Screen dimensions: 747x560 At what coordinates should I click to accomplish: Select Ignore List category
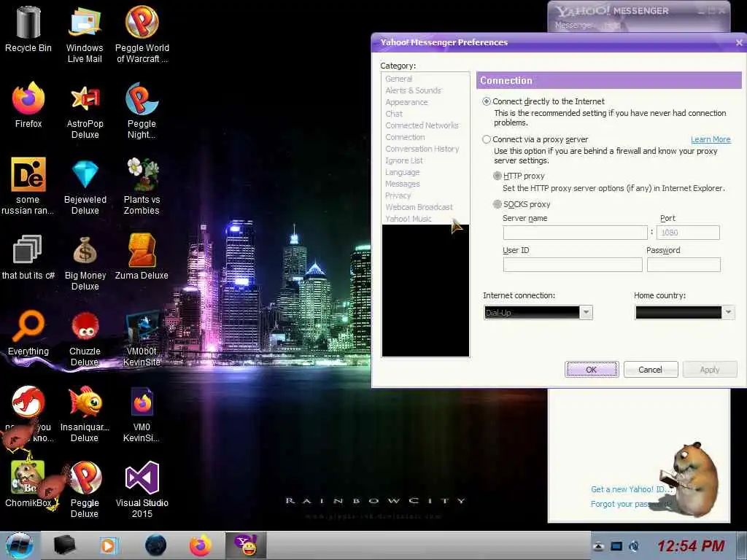tap(404, 160)
